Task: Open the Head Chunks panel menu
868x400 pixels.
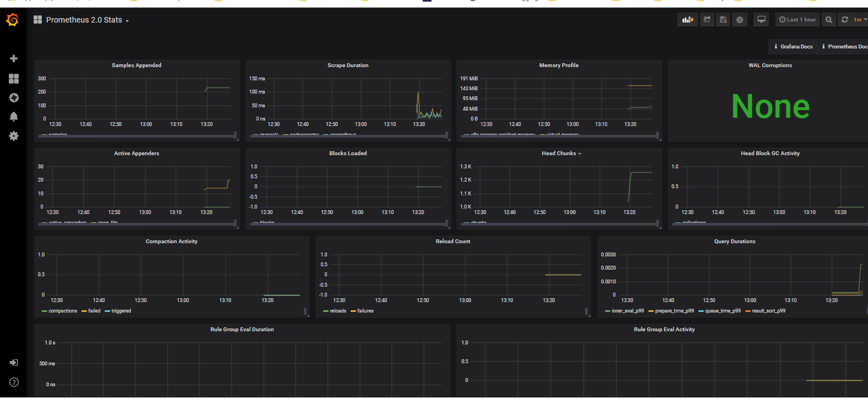Action: [561, 154]
